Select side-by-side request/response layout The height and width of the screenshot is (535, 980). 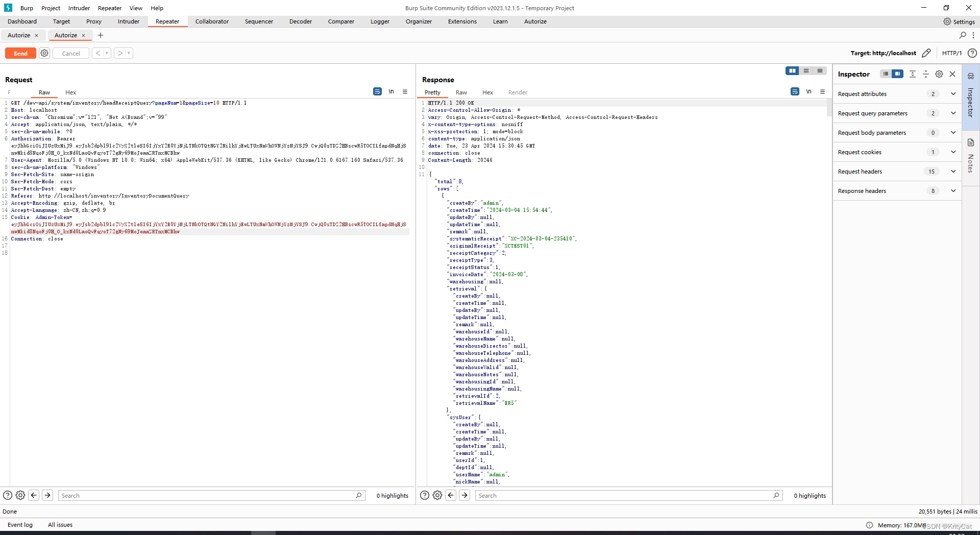[x=792, y=71]
